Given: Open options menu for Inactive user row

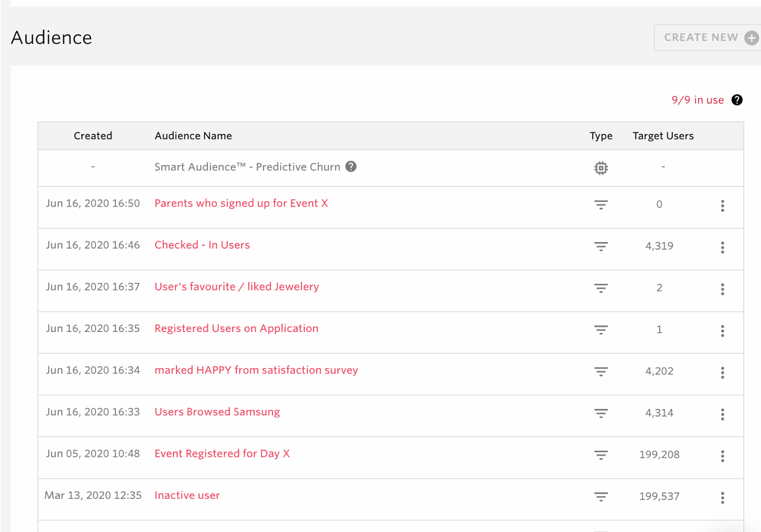Looking at the screenshot, I should (x=723, y=498).
